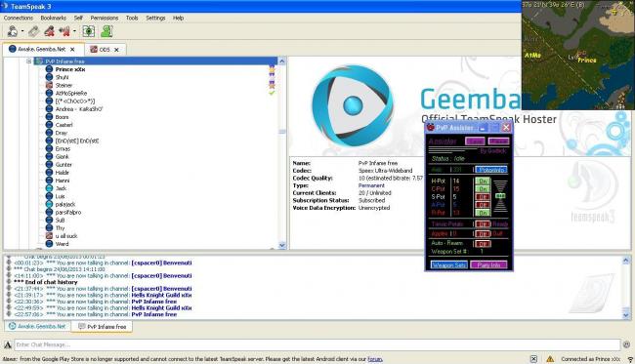Toggle C-Pot On switch in PvP Assister
Image resolution: width=635 pixels, height=364 pixels.
[x=483, y=189]
